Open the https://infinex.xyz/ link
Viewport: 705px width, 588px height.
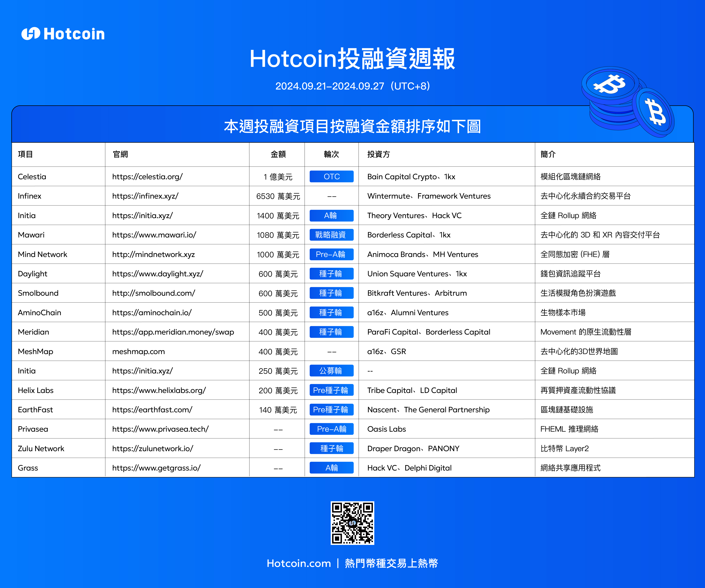pyautogui.click(x=145, y=196)
